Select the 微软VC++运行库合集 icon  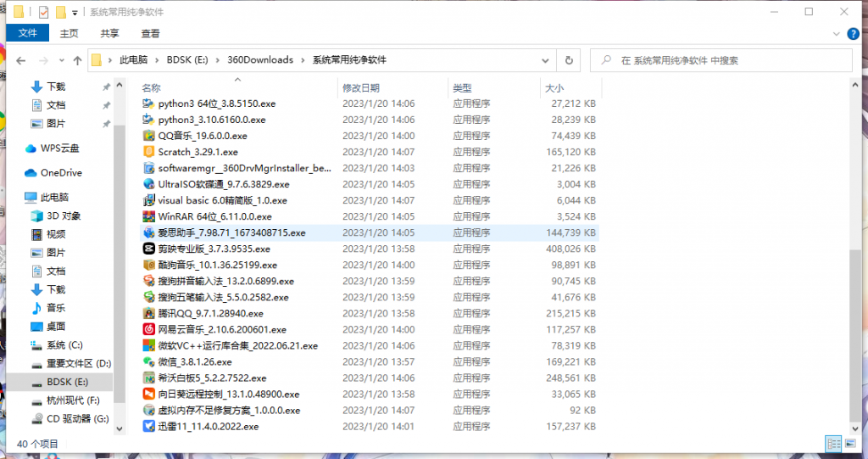click(148, 344)
